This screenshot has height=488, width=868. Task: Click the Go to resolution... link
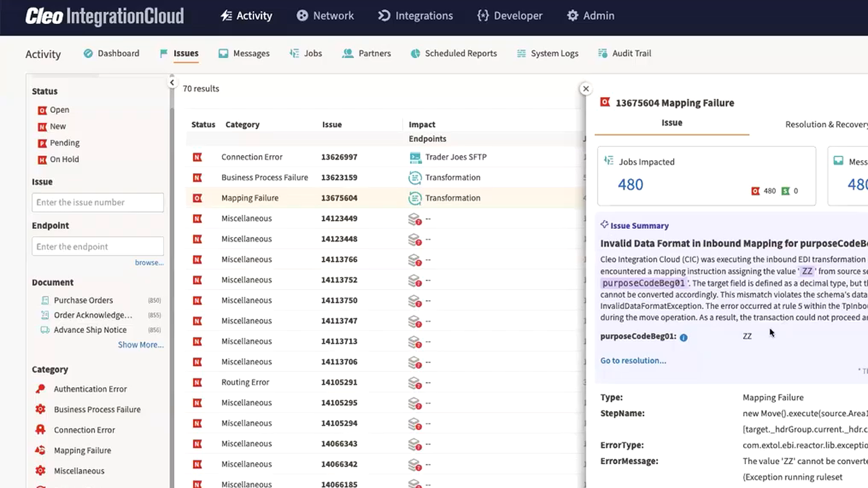click(x=633, y=361)
